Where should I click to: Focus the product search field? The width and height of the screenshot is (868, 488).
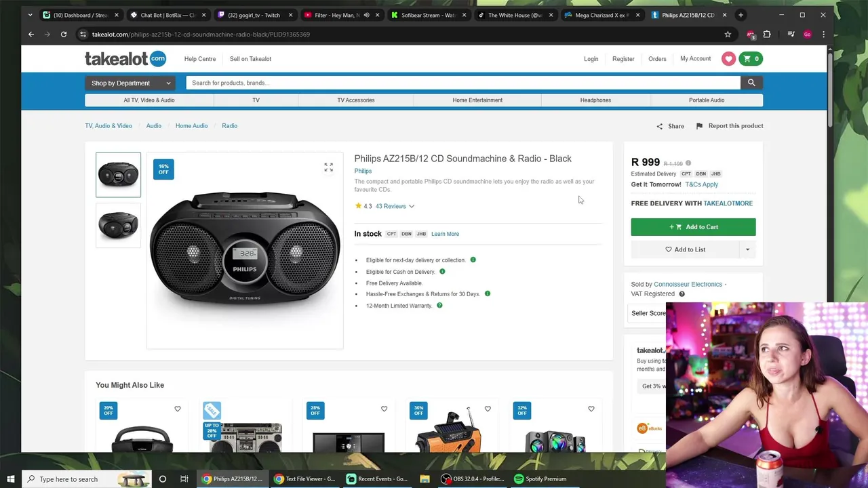463,83
